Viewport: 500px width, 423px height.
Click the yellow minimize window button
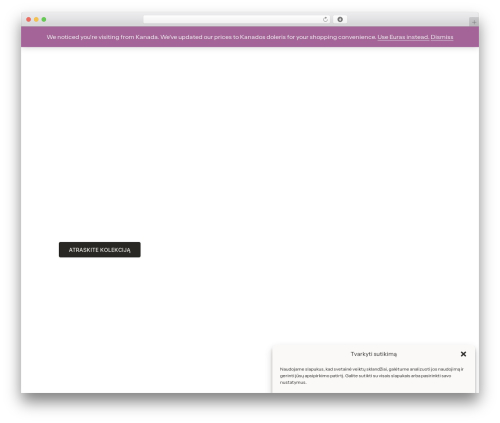click(36, 20)
